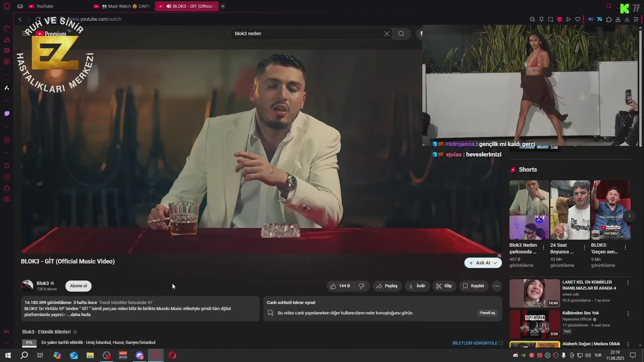Clear the YouTube search box with X
The height and width of the screenshot is (362, 644).
[x=387, y=34]
